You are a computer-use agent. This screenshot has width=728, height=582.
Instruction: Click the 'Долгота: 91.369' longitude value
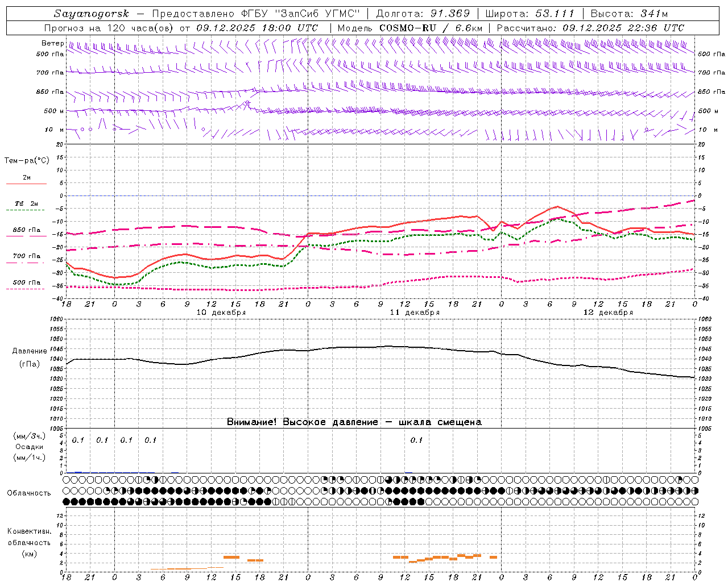423,14
